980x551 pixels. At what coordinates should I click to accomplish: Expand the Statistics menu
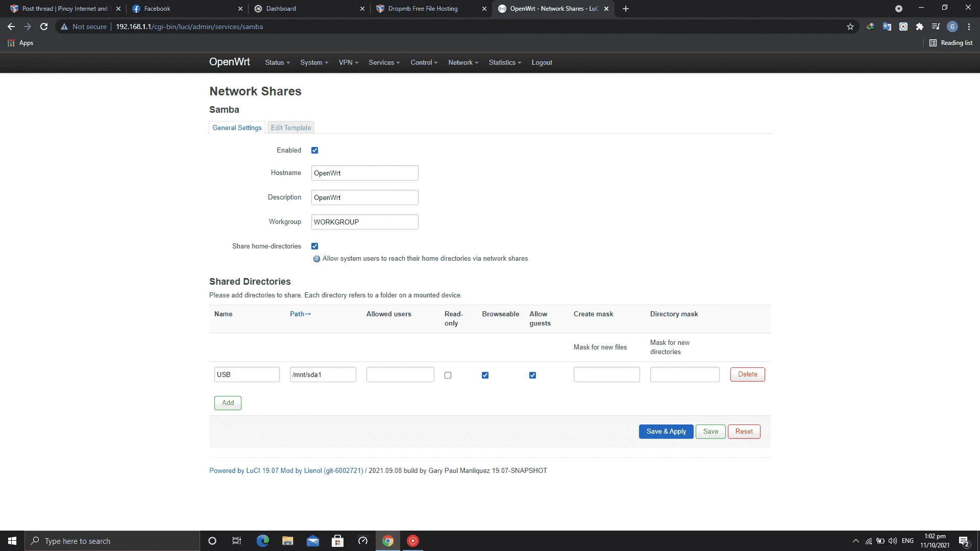click(x=505, y=63)
